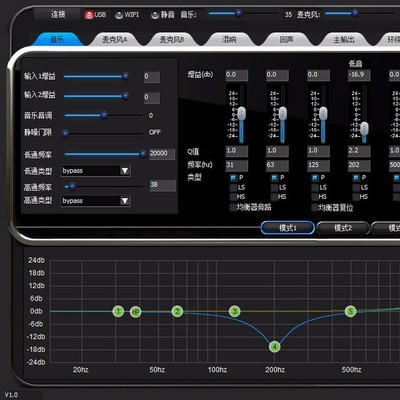This screenshot has height=400, width=400.
Task: Click EQ node 4 at the dip
Action: pyautogui.click(x=275, y=347)
